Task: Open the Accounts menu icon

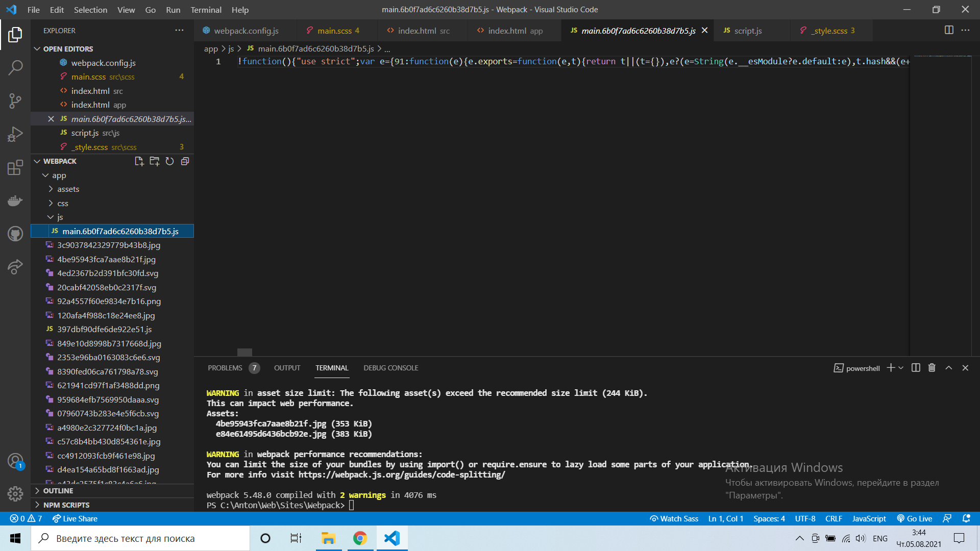Action: click(x=15, y=461)
